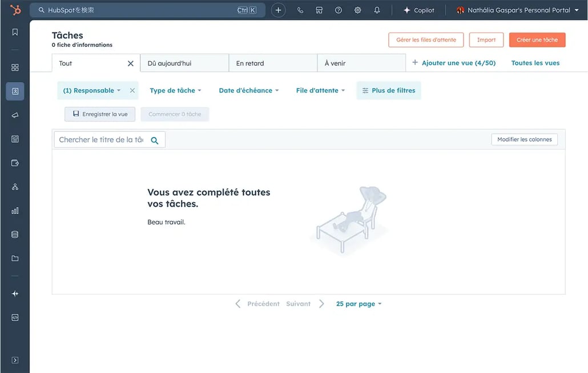Open the Toutes les vues link
This screenshot has width=588, height=373.
point(535,63)
